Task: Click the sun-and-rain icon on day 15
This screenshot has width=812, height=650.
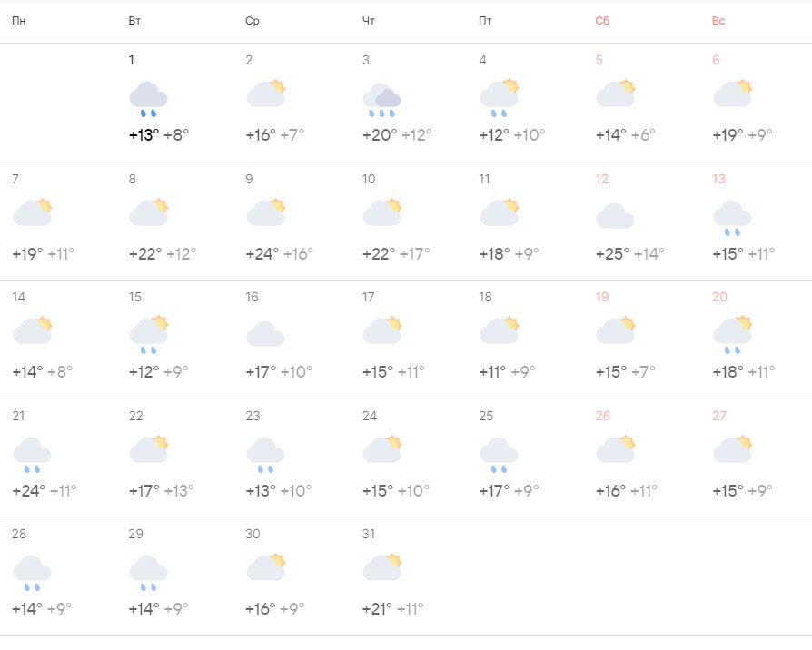Action: point(149,334)
